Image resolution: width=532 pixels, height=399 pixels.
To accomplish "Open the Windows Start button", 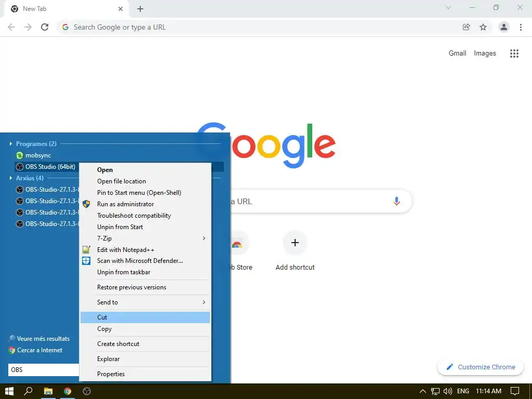I will pos(9,391).
